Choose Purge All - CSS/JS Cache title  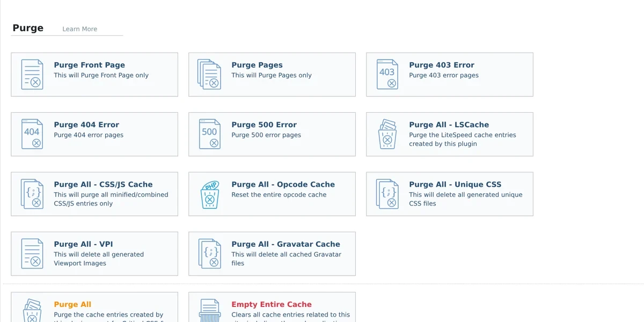pyautogui.click(x=103, y=184)
